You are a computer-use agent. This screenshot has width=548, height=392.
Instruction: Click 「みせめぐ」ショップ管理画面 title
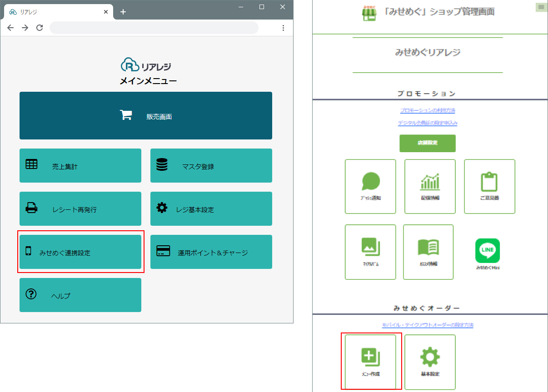point(438,12)
